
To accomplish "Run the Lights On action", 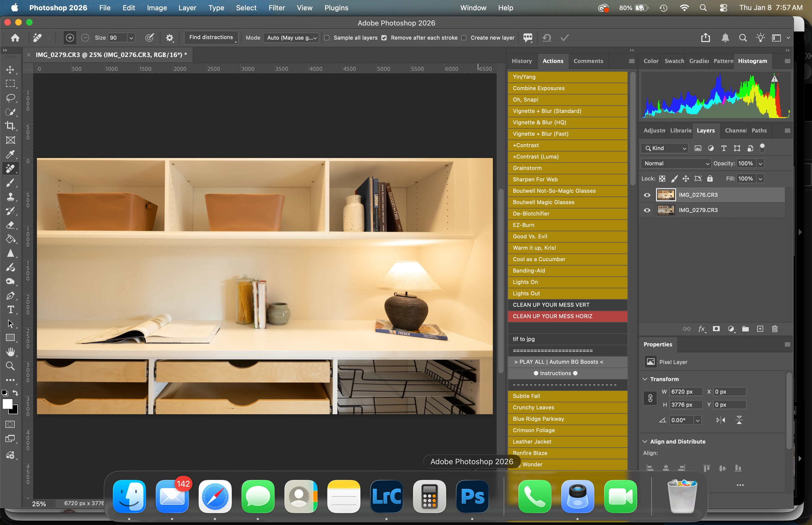I will click(567, 282).
